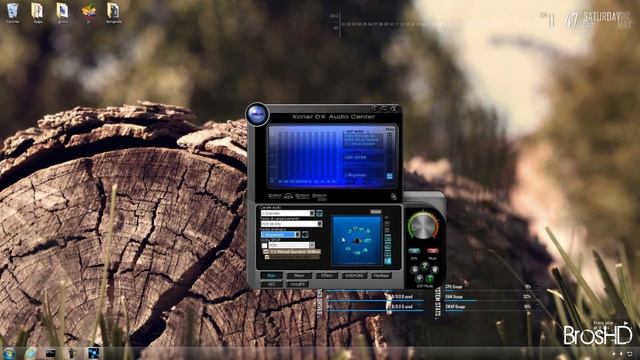Click the master volume knob

[x=423, y=228]
